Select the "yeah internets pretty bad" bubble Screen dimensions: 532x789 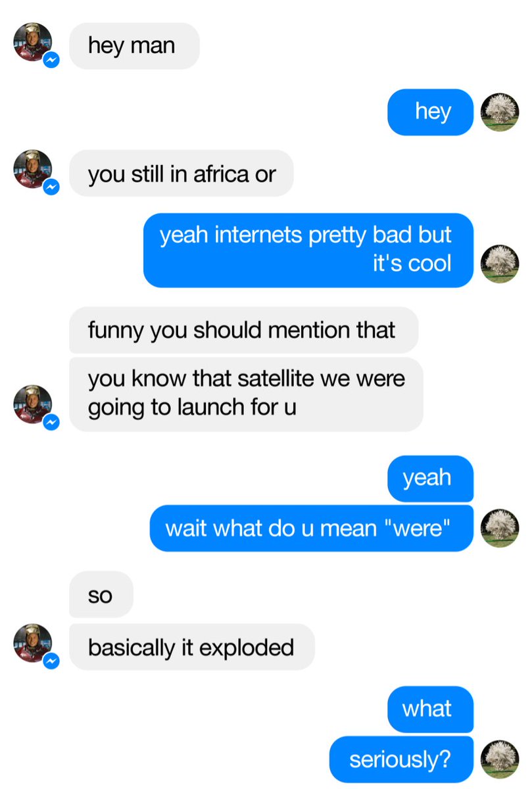pos(308,250)
